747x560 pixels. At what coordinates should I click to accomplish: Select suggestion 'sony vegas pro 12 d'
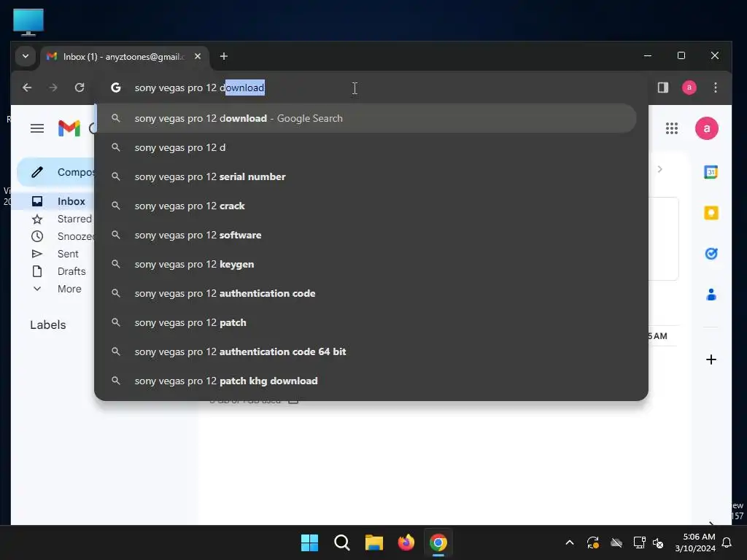tap(366, 147)
